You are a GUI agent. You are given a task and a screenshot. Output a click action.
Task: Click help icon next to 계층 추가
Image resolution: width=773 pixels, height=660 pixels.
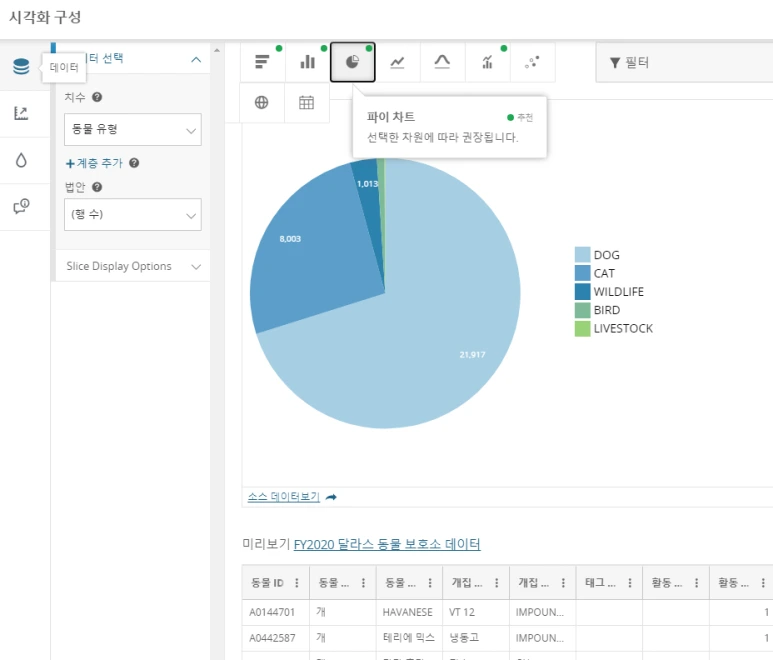point(134,163)
